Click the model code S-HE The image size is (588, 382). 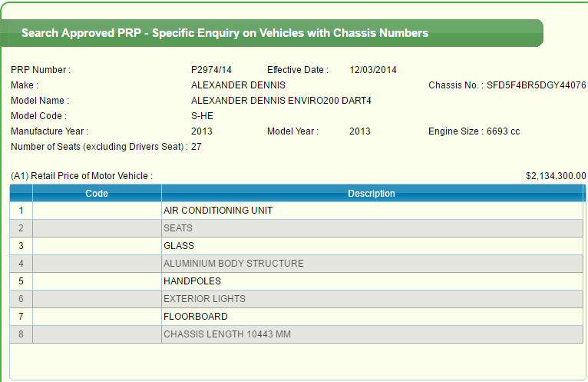pos(202,116)
